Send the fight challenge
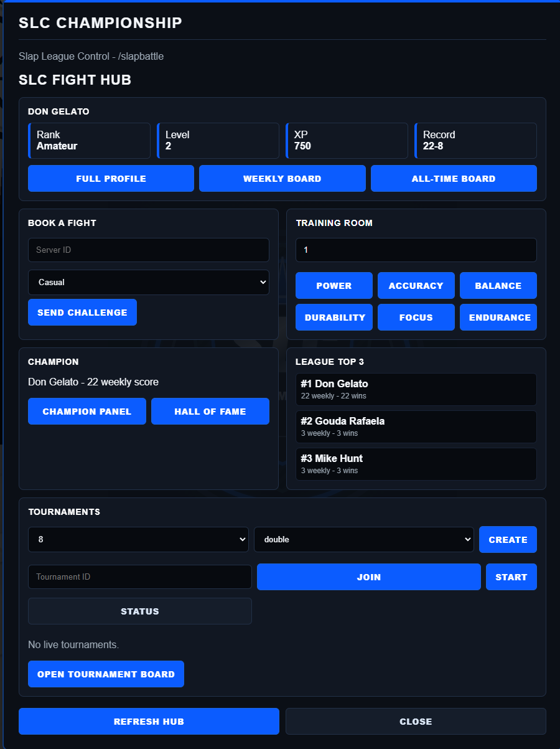Image resolution: width=560 pixels, height=749 pixels. [82, 313]
